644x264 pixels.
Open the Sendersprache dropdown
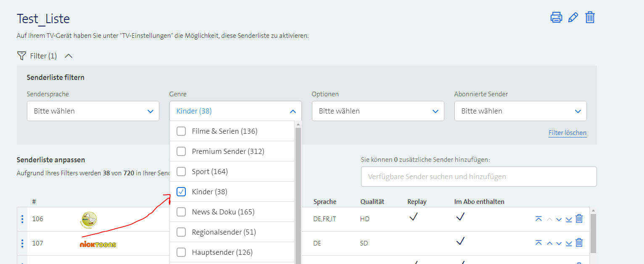93,111
